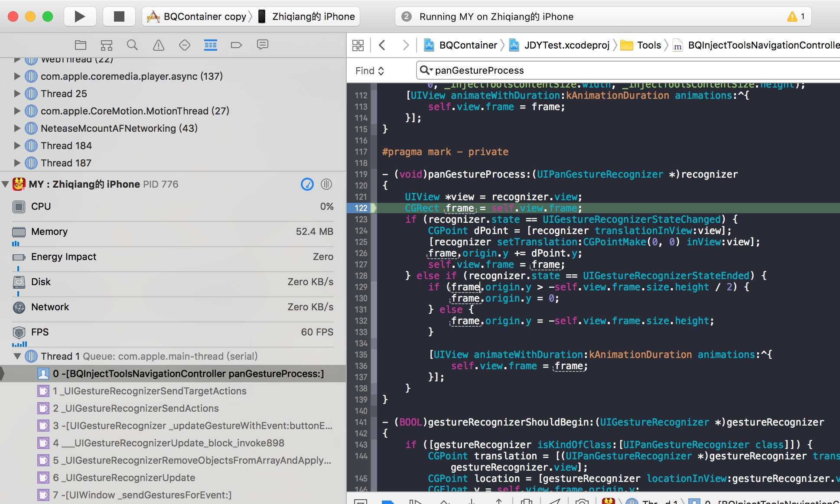Screen dimensions: 840x504
Task: Open the Energy Impact gauge
Action: click(x=173, y=257)
